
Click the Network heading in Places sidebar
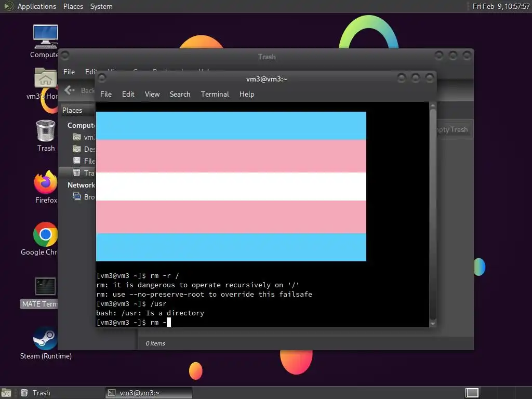81,185
